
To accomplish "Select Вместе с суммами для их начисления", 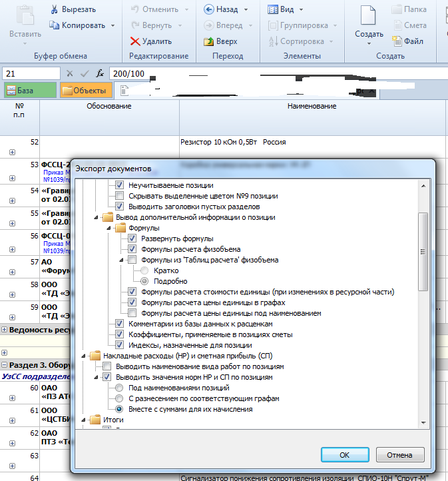I will (x=119, y=409).
